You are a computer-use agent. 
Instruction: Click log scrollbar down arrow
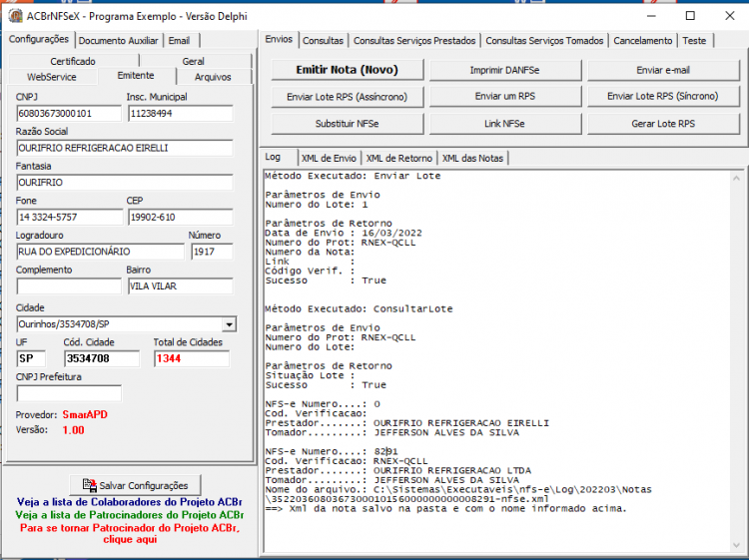pyautogui.click(x=736, y=545)
